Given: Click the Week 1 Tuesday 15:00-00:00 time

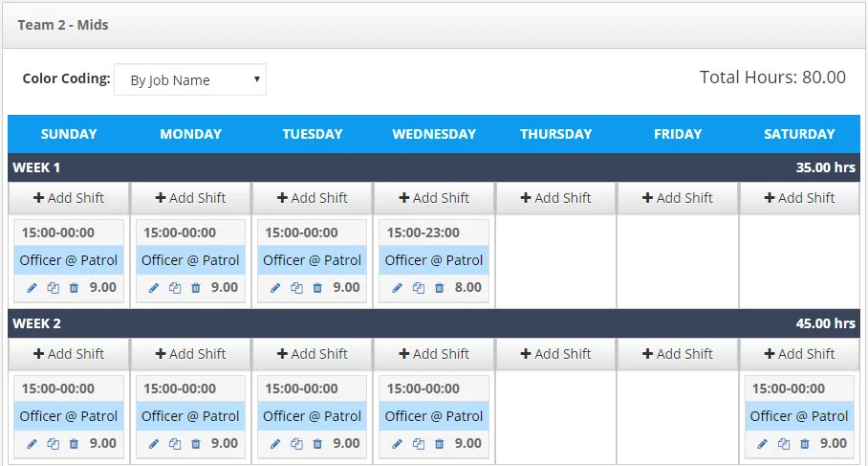Looking at the screenshot, I should click(301, 233).
